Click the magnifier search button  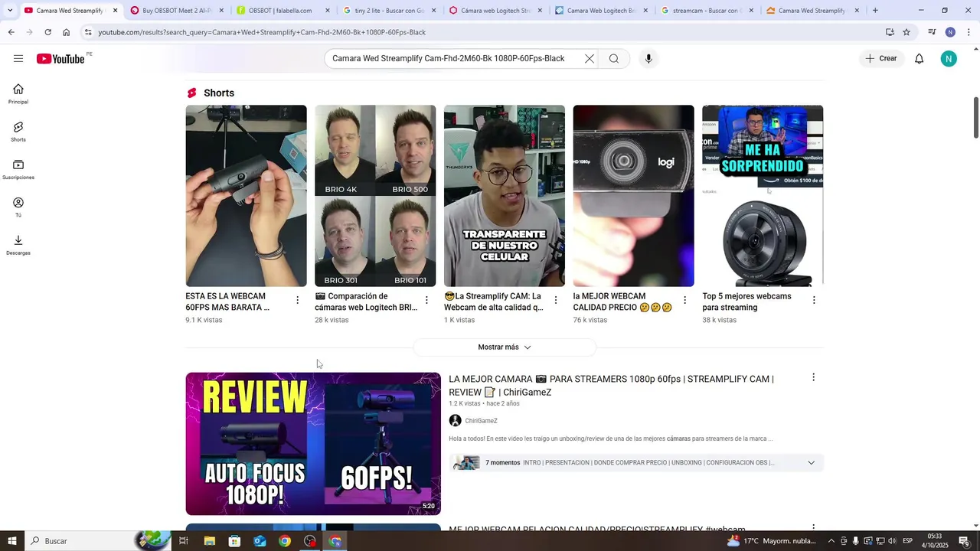point(614,59)
